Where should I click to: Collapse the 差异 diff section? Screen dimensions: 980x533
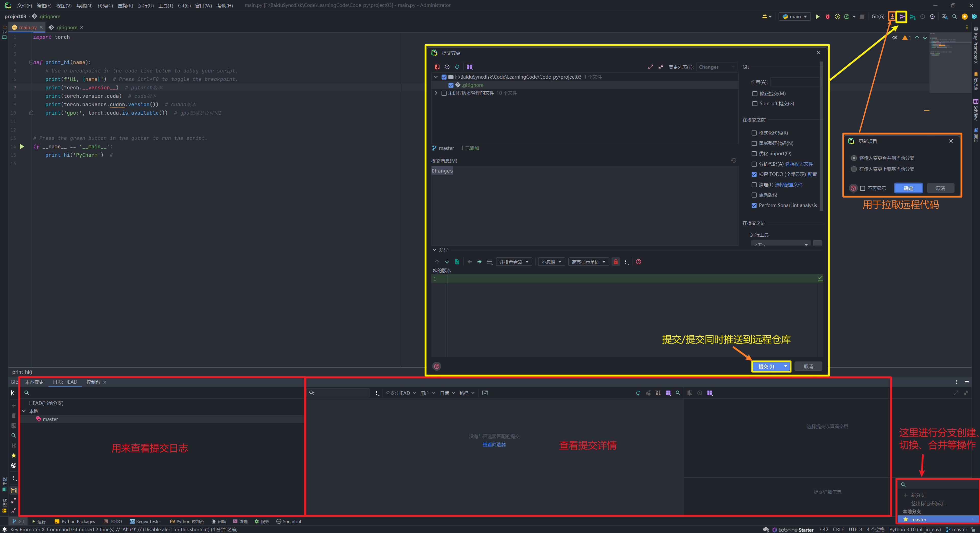click(x=434, y=250)
